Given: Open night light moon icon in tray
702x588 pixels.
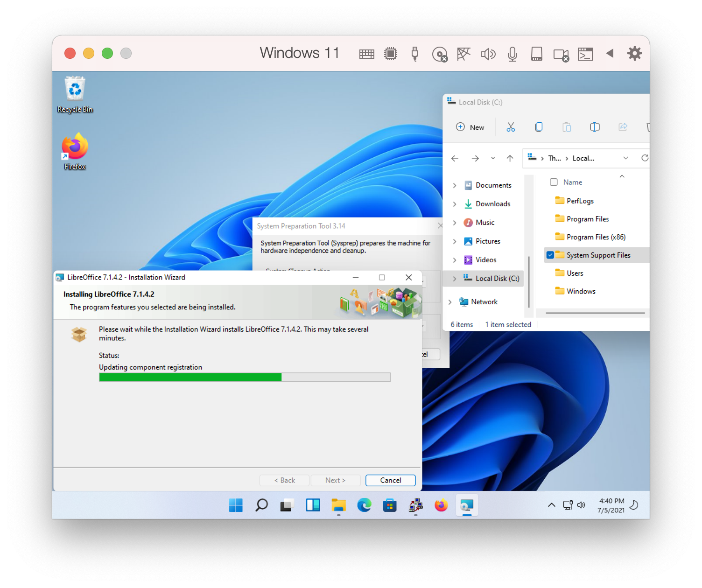Looking at the screenshot, I should [x=634, y=505].
